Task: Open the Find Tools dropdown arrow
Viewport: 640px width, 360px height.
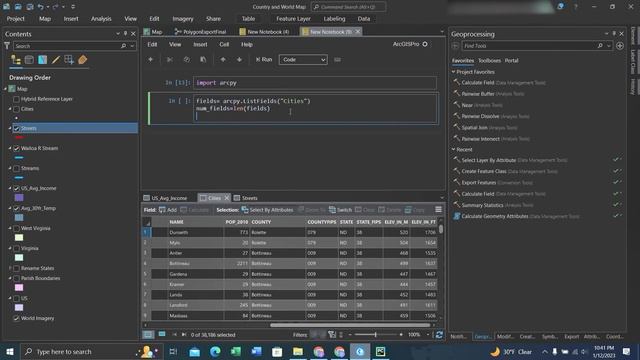Action: click(609, 46)
